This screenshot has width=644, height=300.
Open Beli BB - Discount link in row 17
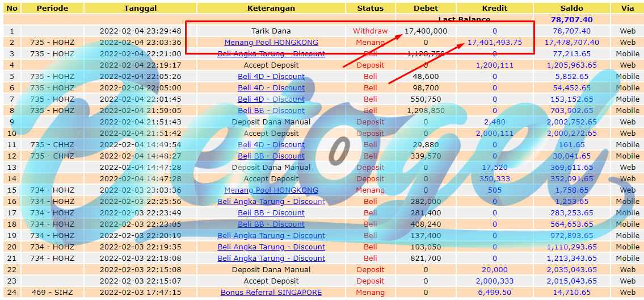tap(271, 213)
